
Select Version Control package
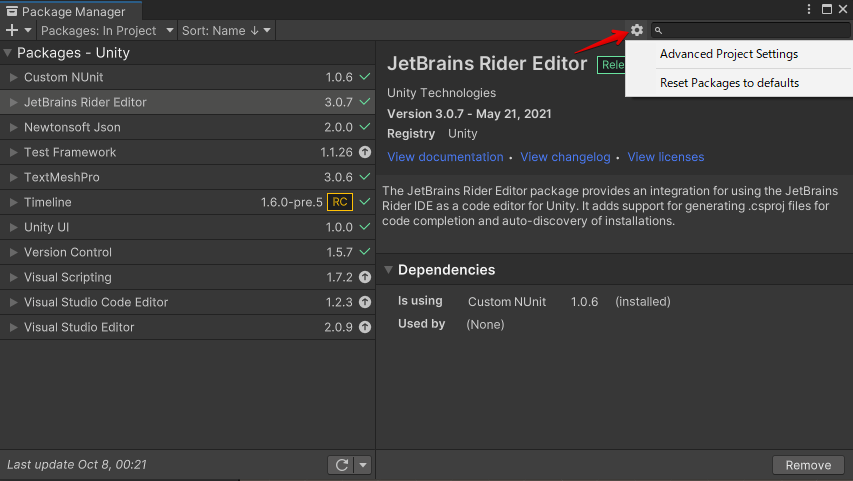click(188, 252)
